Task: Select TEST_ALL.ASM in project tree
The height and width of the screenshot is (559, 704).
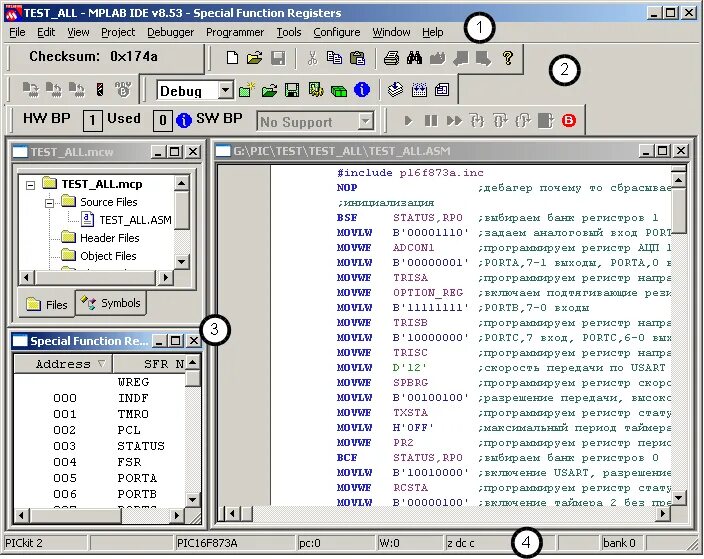Action: click(x=135, y=220)
